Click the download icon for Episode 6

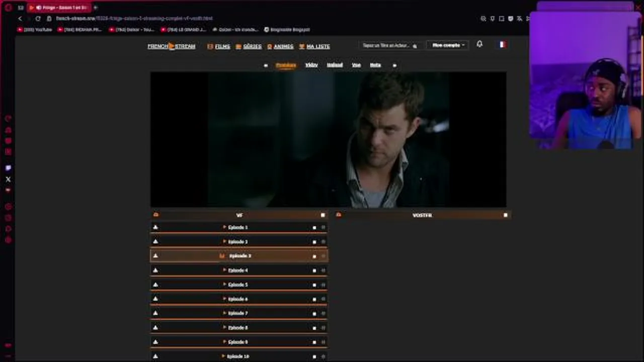pyautogui.click(x=155, y=299)
